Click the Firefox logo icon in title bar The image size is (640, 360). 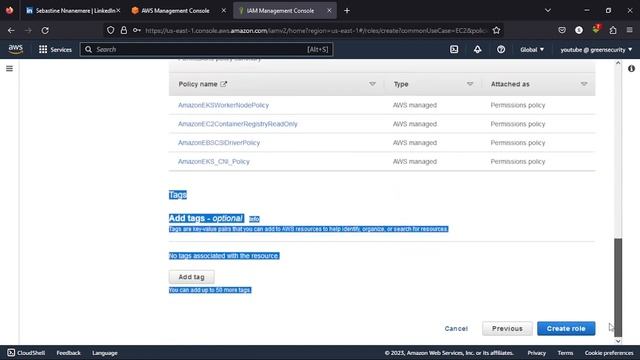pos(9,10)
